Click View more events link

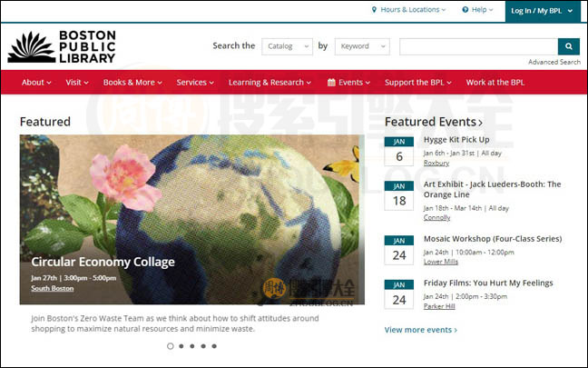(x=421, y=330)
